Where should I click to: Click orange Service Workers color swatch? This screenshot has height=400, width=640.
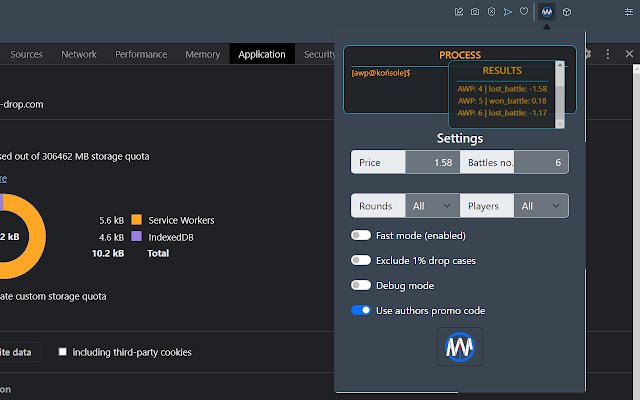(x=137, y=220)
